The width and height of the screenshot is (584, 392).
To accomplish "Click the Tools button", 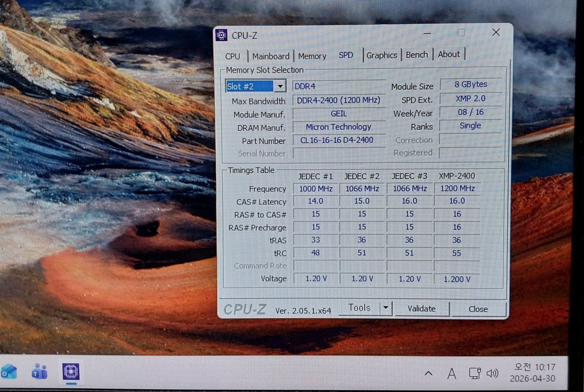I will 360,308.
